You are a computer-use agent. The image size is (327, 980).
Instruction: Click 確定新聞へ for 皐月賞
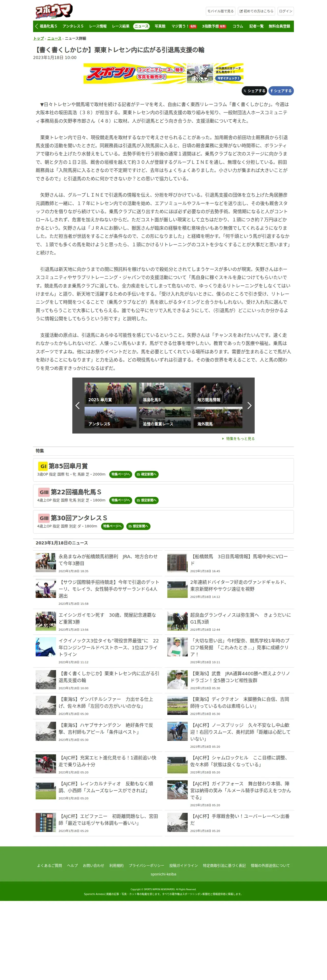(x=146, y=474)
